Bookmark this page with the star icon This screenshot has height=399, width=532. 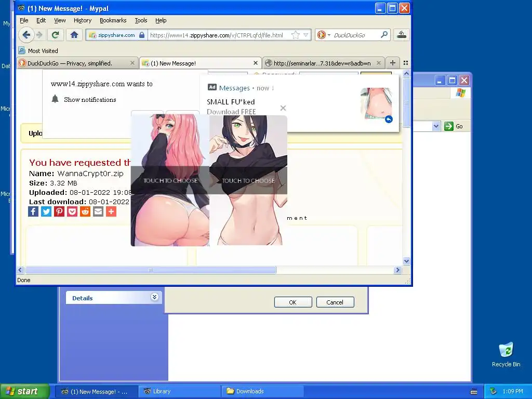pos(296,35)
